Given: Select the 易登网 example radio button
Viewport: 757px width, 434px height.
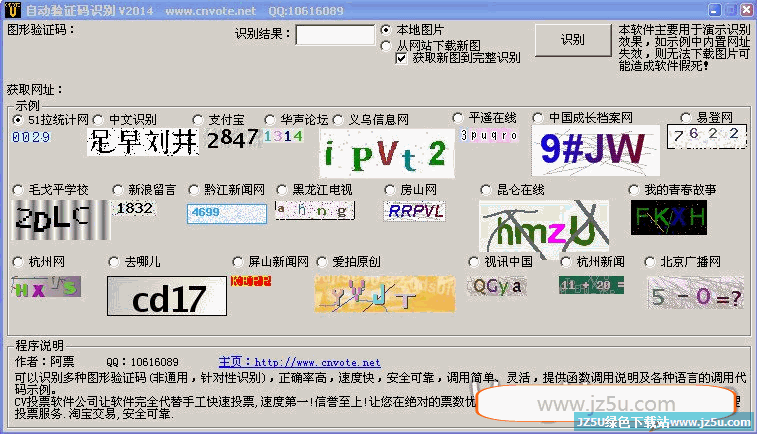Looking at the screenshot, I should click(x=686, y=118).
